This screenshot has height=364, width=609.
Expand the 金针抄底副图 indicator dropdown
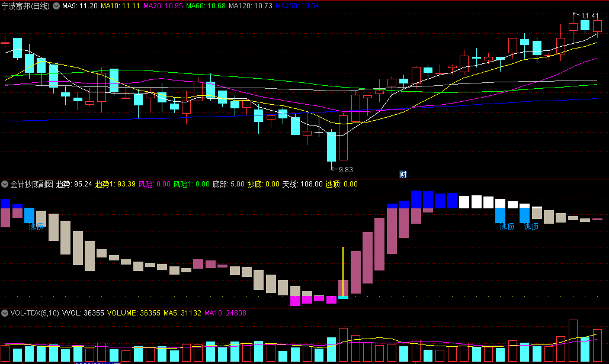(5, 184)
